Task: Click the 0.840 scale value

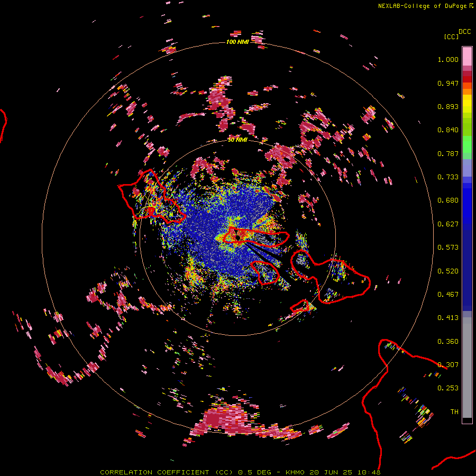Action: 448,130
